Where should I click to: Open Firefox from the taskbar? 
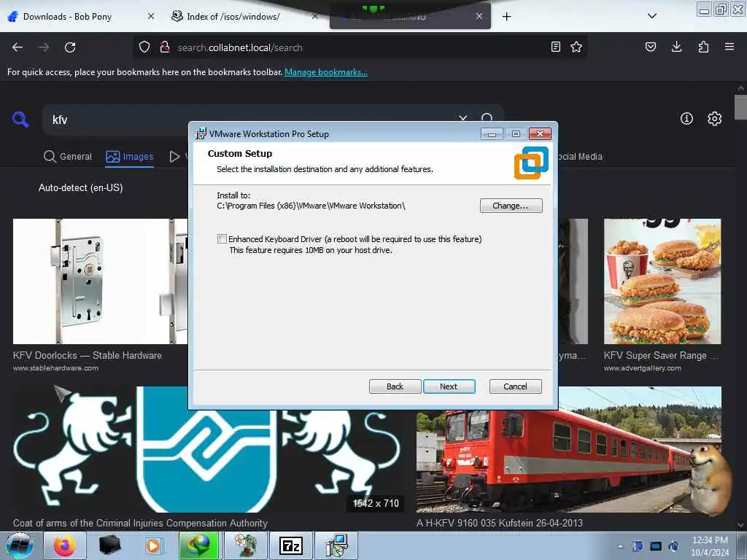65,545
